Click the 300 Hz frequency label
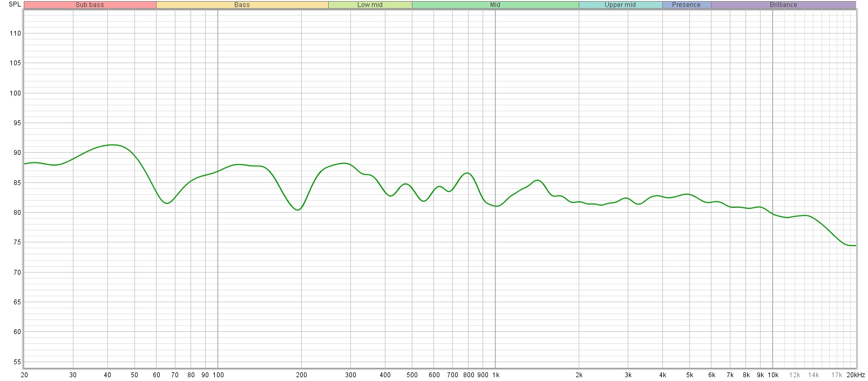 (x=351, y=375)
